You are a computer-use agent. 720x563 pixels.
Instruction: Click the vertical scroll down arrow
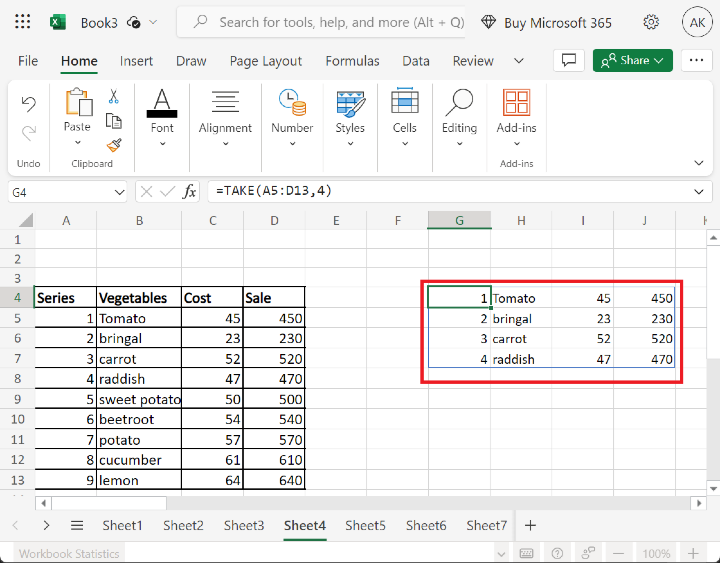713,489
